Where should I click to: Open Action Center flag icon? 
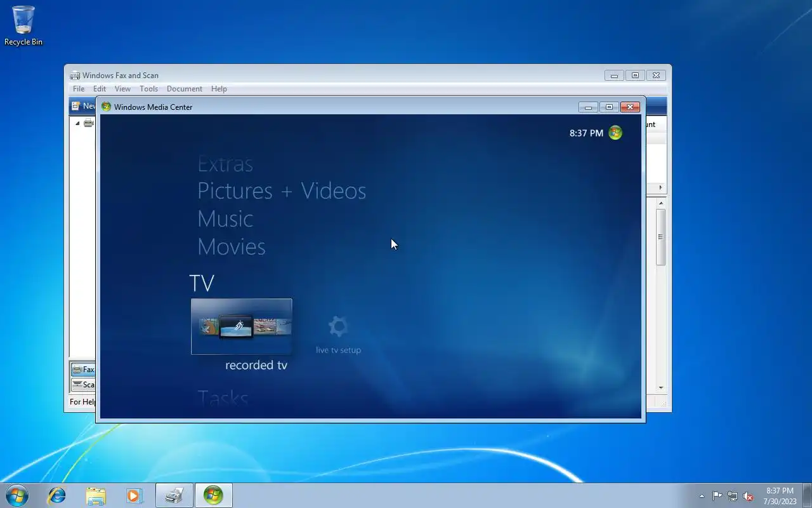pyautogui.click(x=717, y=496)
